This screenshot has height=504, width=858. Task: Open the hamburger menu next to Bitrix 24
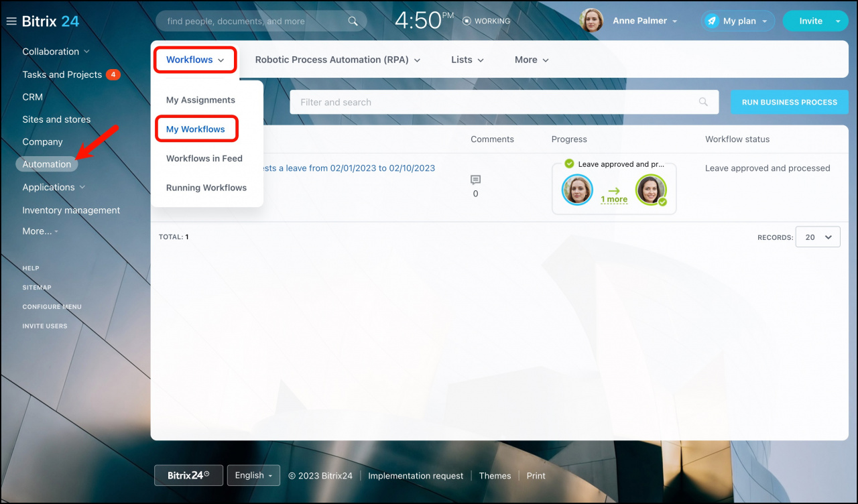click(x=11, y=21)
